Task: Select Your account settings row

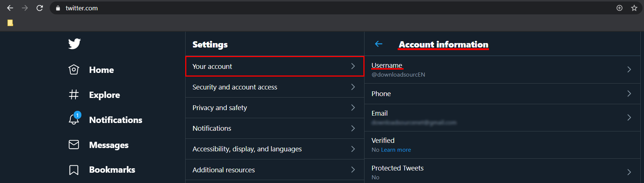Action: (275, 66)
